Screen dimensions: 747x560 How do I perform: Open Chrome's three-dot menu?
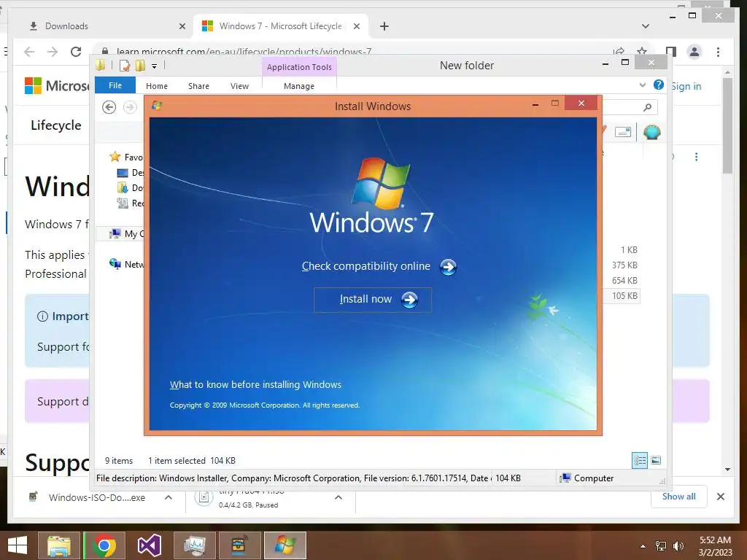click(x=718, y=52)
